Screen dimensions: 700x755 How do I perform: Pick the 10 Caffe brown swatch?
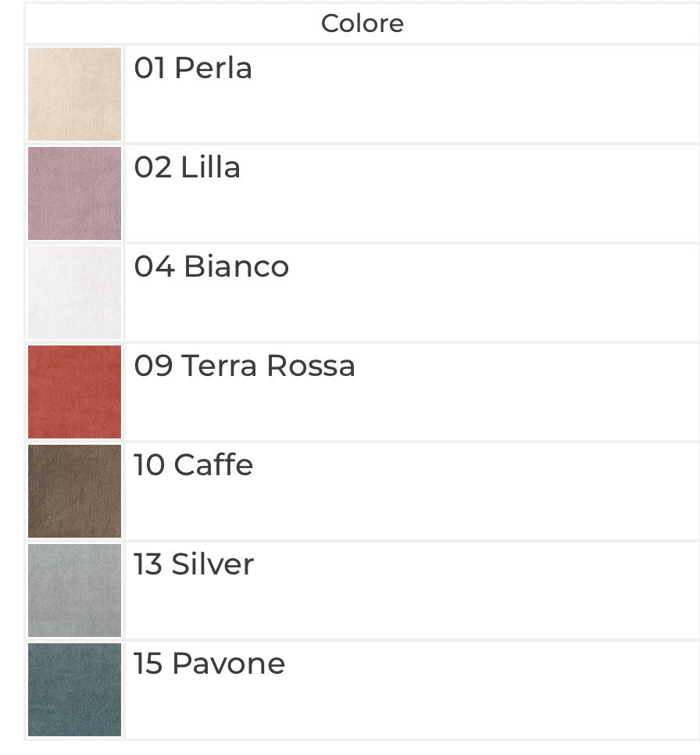(75, 491)
